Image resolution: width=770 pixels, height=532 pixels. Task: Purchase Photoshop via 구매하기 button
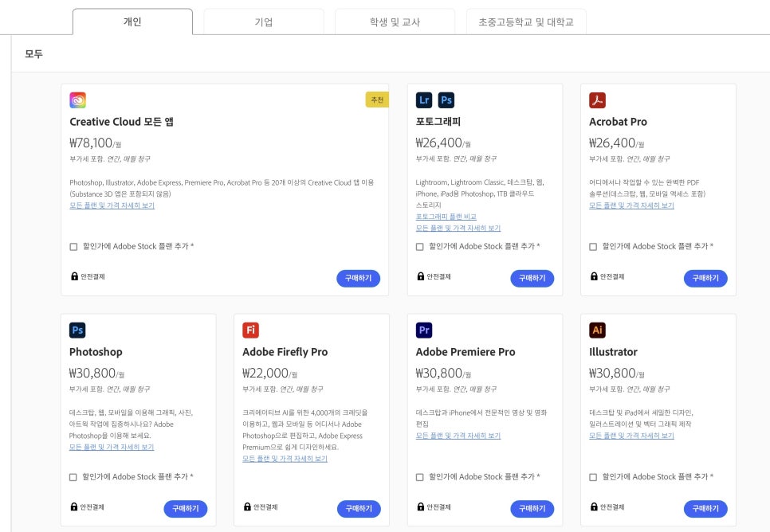coord(186,508)
